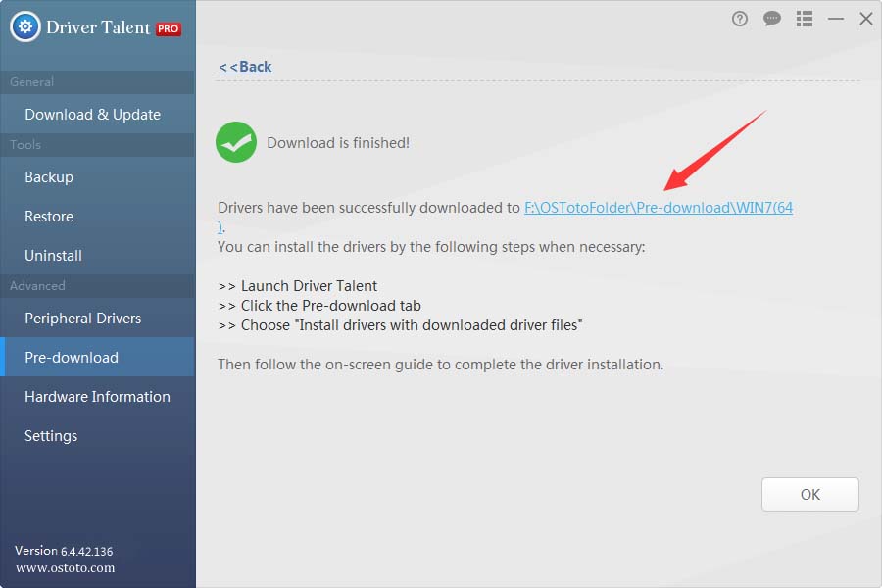Screen dimensions: 882x588
Task: Open Peripheral Drivers section
Action: tap(98, 318)
